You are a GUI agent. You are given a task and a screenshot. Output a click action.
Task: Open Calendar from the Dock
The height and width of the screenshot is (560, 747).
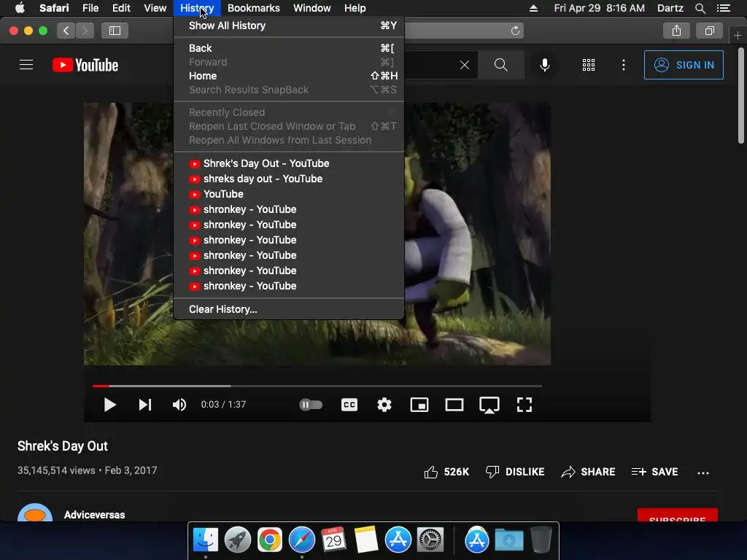click(333, 540)
